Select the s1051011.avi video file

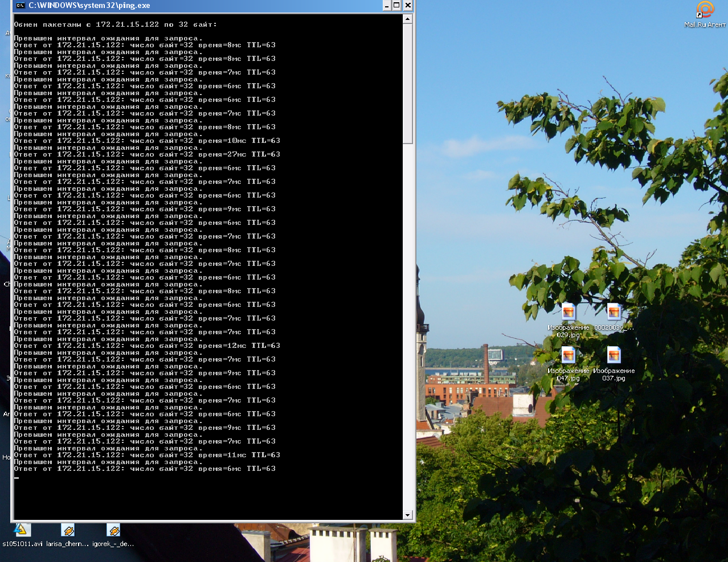(x=22, y=531)
